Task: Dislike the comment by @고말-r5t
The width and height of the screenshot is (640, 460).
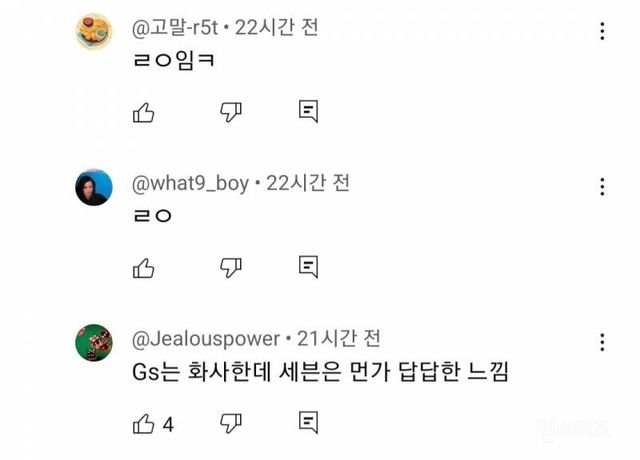Action: pos(231,112)
